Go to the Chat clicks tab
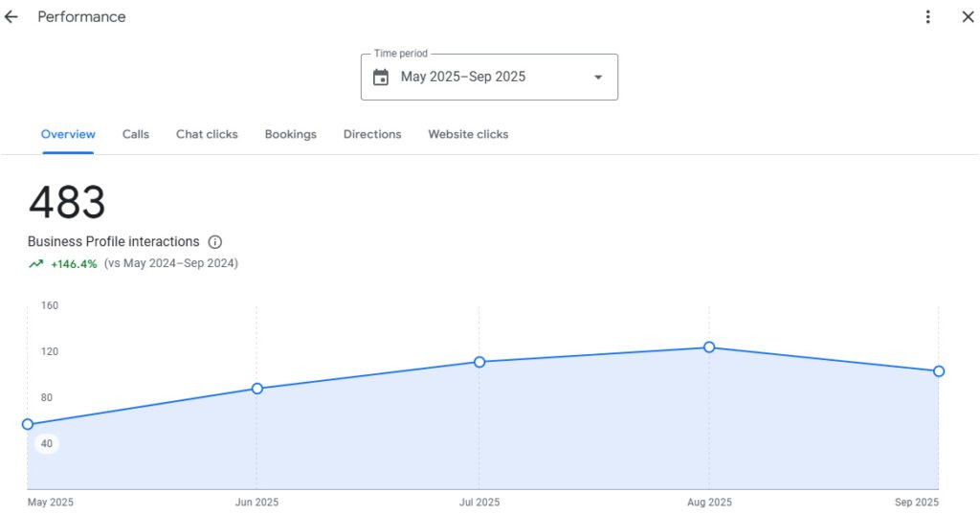Image resolution: width=980 pixels, height=515 pixels. point(207,135)
